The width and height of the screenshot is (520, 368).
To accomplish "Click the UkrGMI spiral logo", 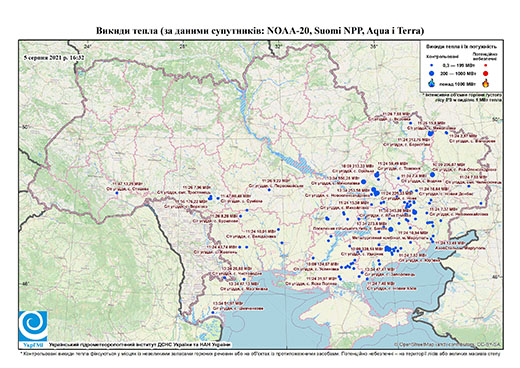I will (x=33, y=326).
